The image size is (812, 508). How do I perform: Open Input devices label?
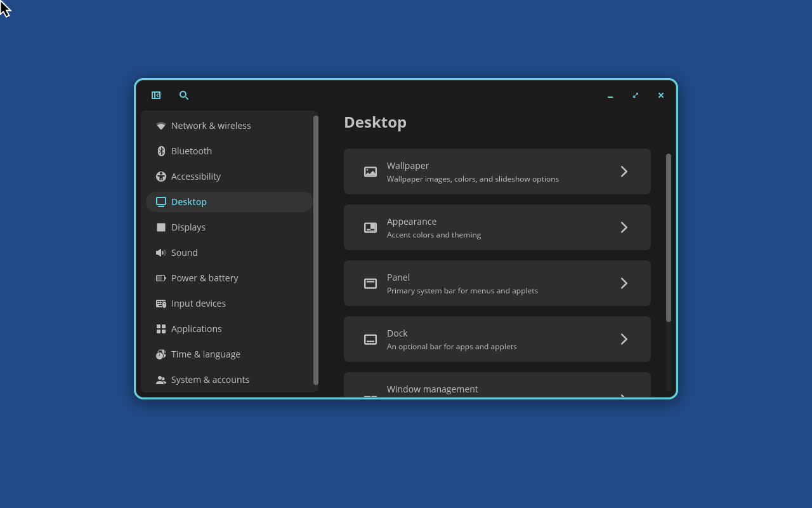click(199, 304)
